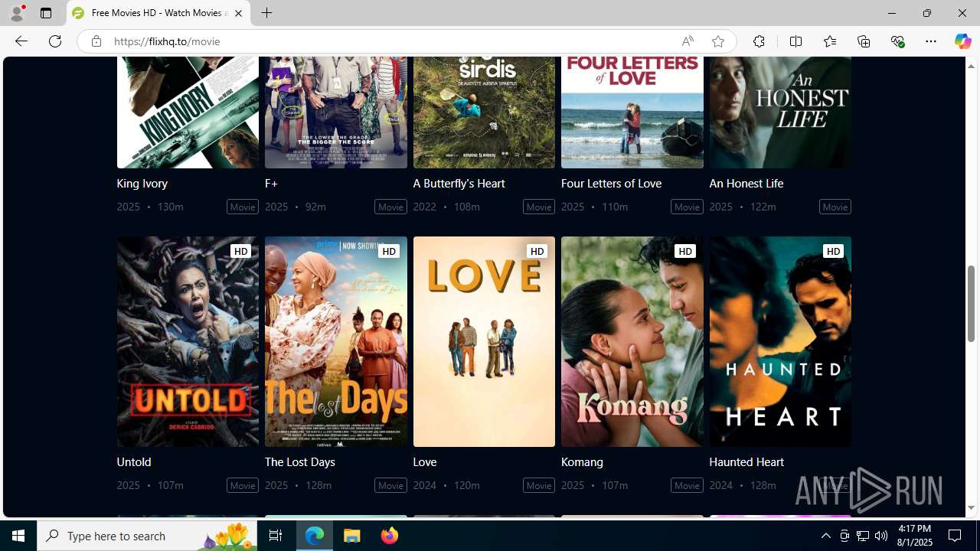This screenshot has width=980, height=551.
Task: Click HD badge on Untold poster
Action: (240, 251)
